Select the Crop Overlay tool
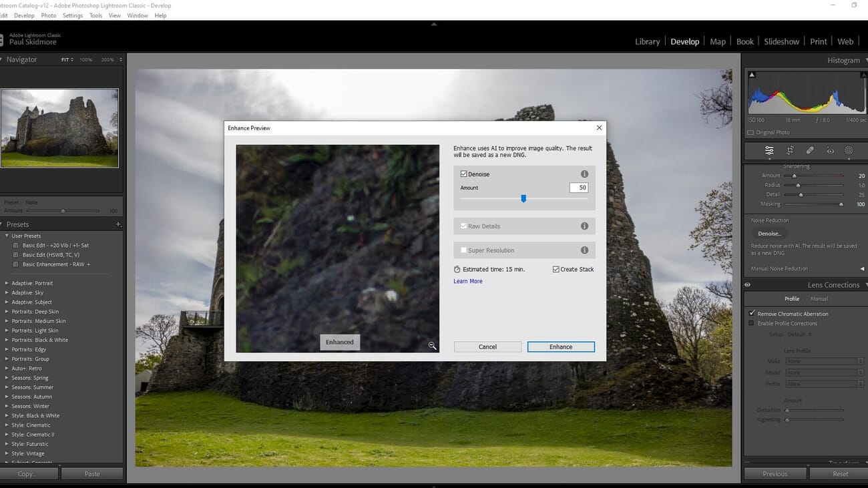Image resolution: width=868 pixels, height=488 pixels. pyautogui.click(x=790, y=151)
